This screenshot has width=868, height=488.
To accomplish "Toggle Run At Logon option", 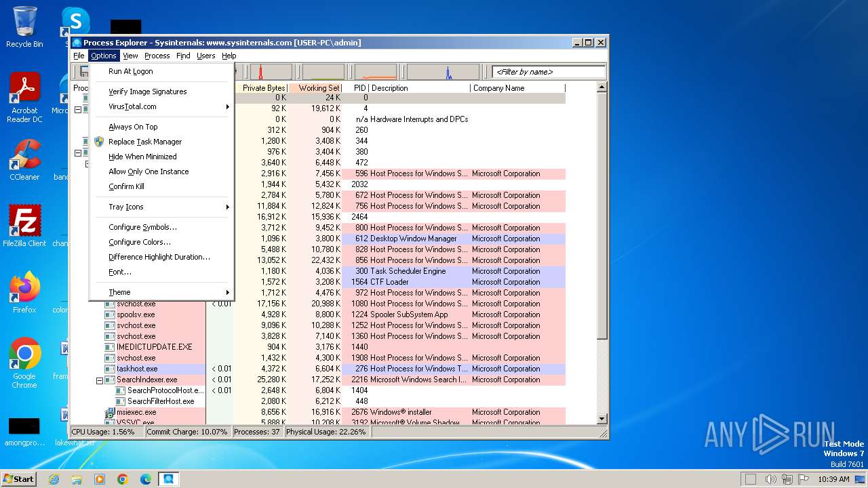I will pos(161,71).
